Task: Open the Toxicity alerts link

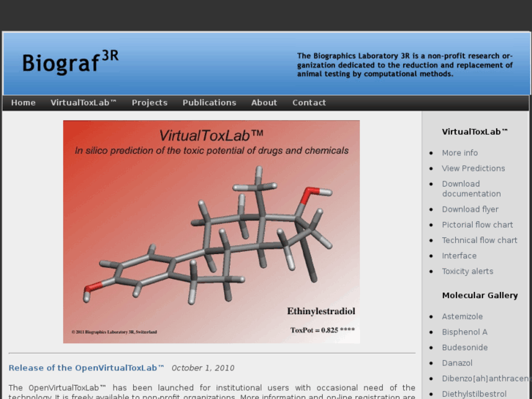Action: (468, 272)
